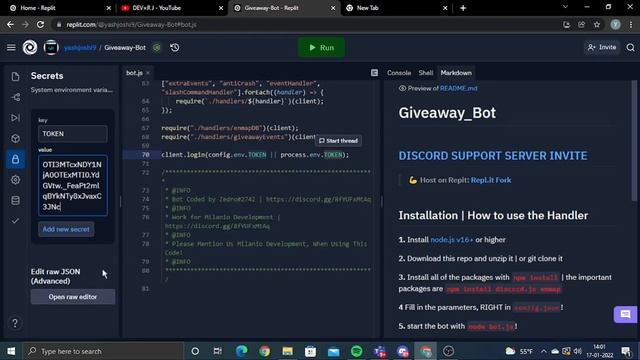Open the Unit tests checkmark sidebar icon
The height and width of the screenshot is (360, 640).
(x=16, y=221)
